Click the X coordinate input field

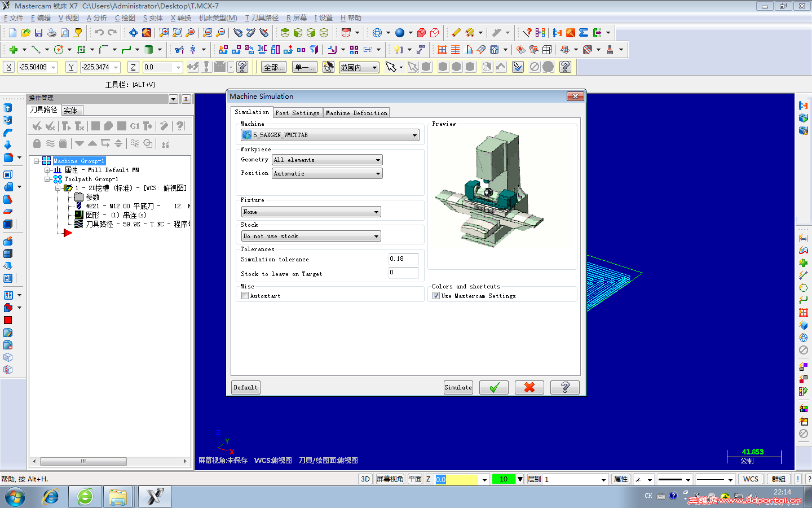point(38,67)
